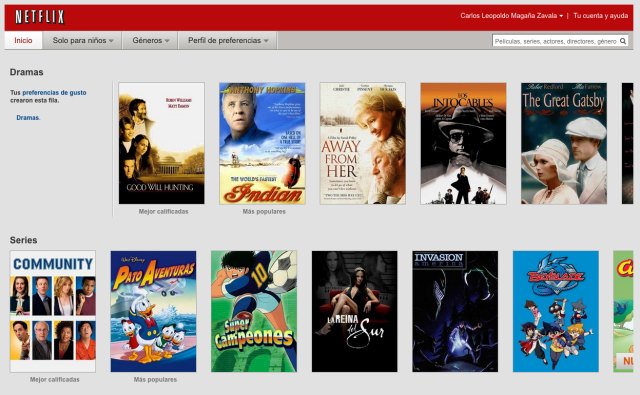Image resolution: width=640 pixels, height=395 pixels.
Task: Click Mejor calificadas under Good Will Hunting
Action: click(x=163, y=211)
